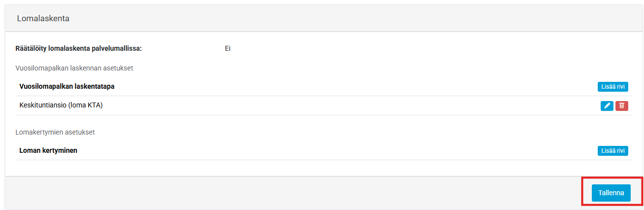Viewport: 644px width, 210px height.
Task: Save changes with the Tallenna button
Action: (611, 193)
